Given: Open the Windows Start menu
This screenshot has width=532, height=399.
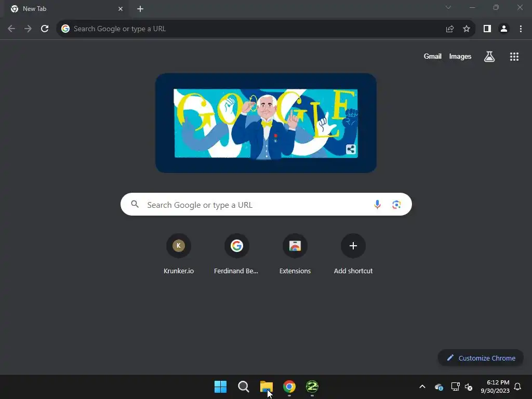Looking at the screenshot, I should 220,387.
